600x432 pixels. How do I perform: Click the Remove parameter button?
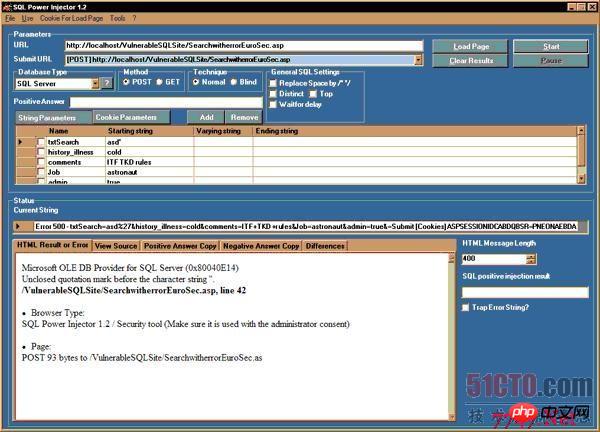(244, 117)
